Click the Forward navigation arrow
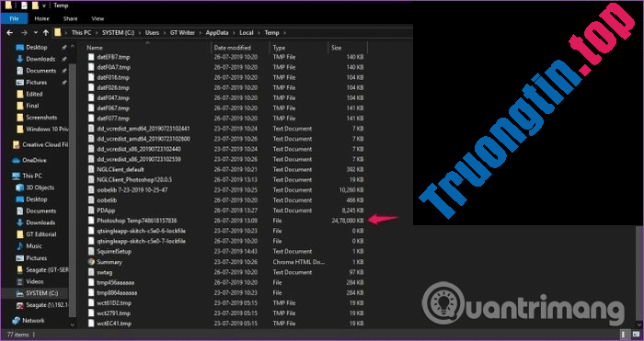 (x=25, y=33)
